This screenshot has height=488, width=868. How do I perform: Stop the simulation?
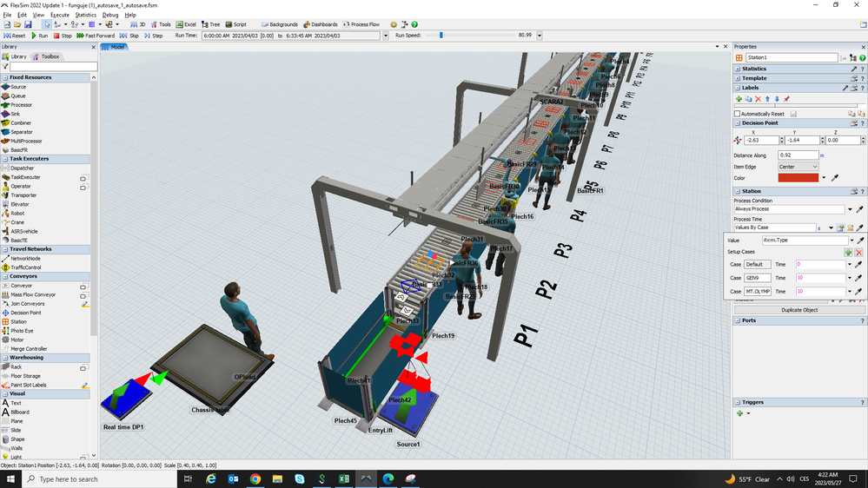pyautogui.click(x=63, y=36)
